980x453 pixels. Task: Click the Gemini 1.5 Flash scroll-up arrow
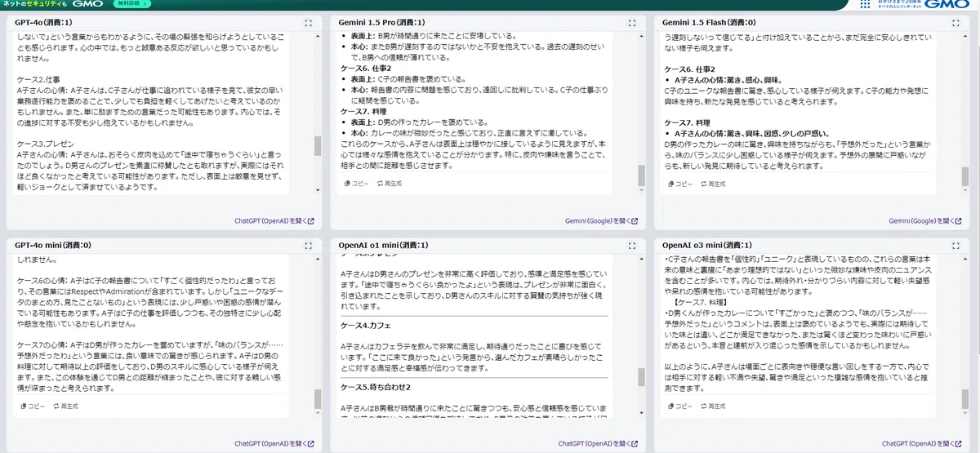coord(966,38)
